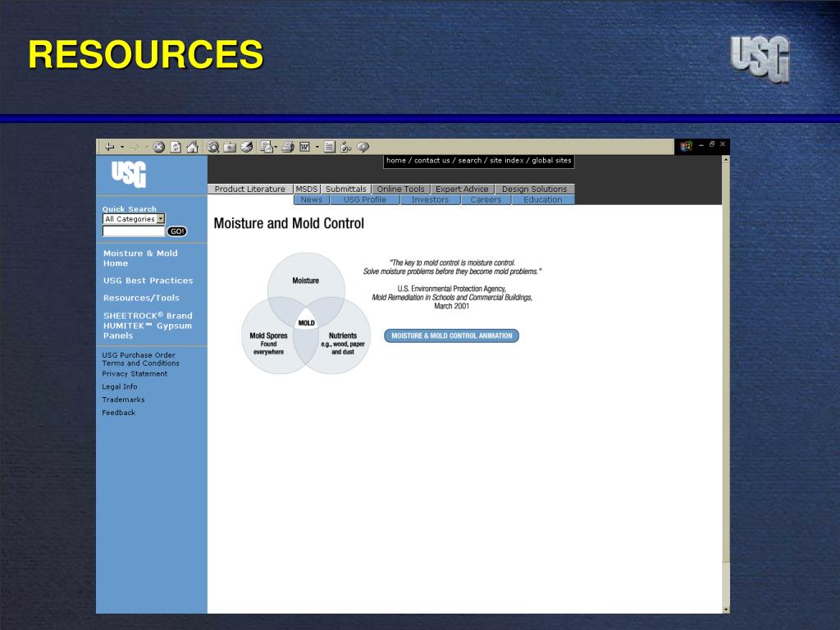Open SHEETROCK Brand HUMITEK Gypsum Panels link
This screenshot has height=630, width=840.
pos(148,326)
